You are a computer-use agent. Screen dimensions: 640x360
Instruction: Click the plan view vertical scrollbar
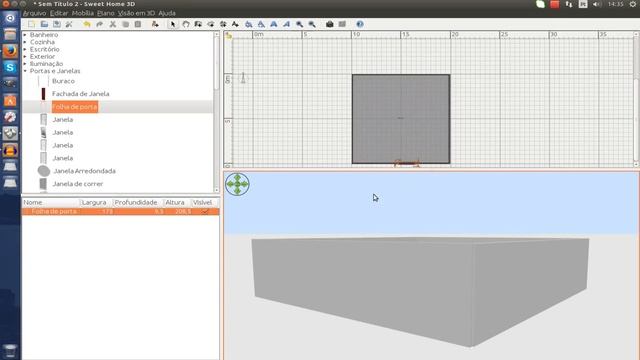click(636, 99)
